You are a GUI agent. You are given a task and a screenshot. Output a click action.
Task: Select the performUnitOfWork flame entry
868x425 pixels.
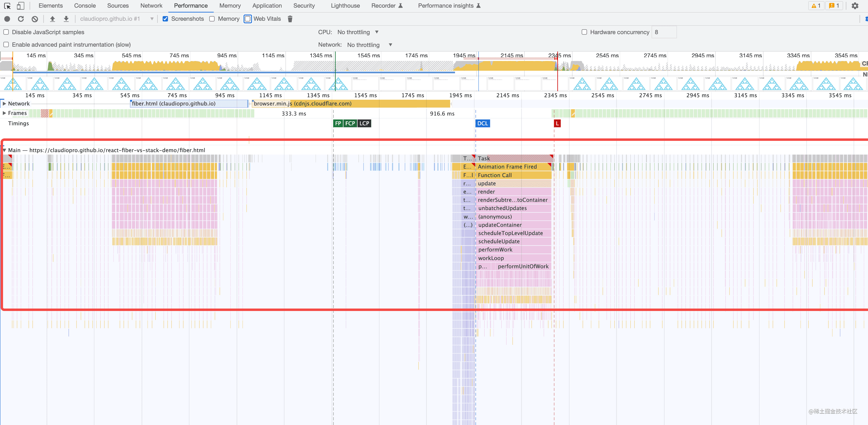[523, 266]
